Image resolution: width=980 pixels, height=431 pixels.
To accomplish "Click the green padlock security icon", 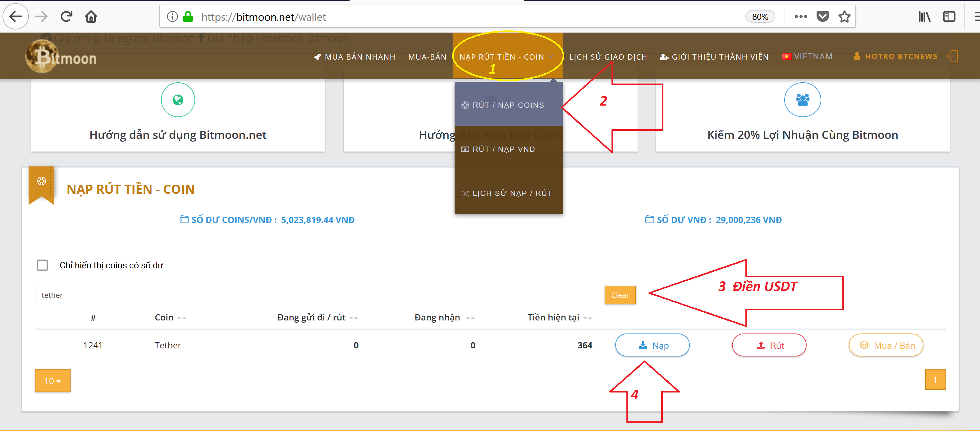I will coord(188,17).
